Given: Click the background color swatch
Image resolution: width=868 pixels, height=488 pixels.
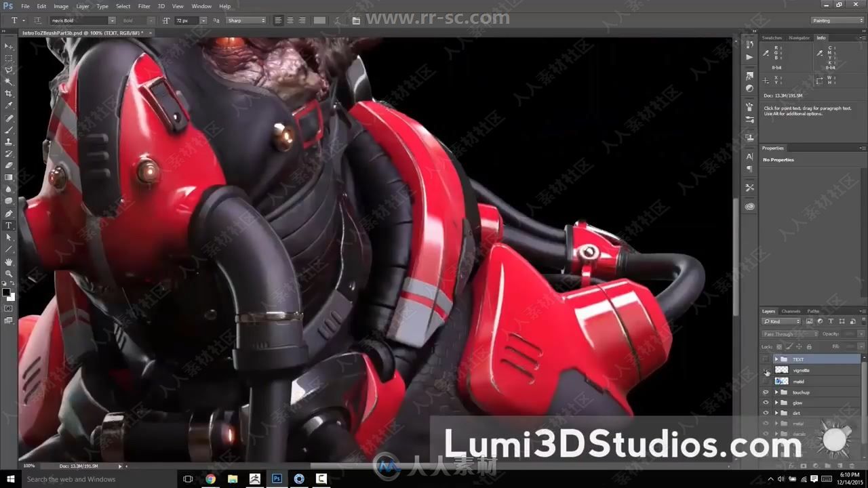Looking at the screenshot, I should point(12,297).
